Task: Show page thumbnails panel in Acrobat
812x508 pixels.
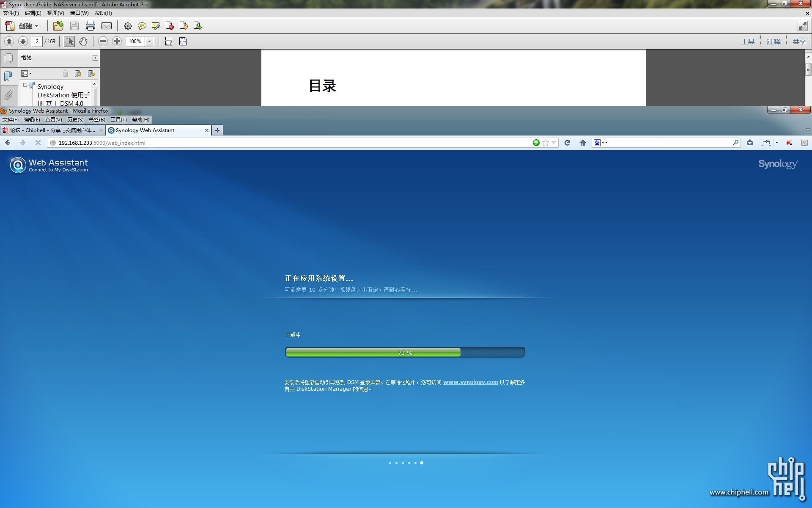Action: pos(8,58)
